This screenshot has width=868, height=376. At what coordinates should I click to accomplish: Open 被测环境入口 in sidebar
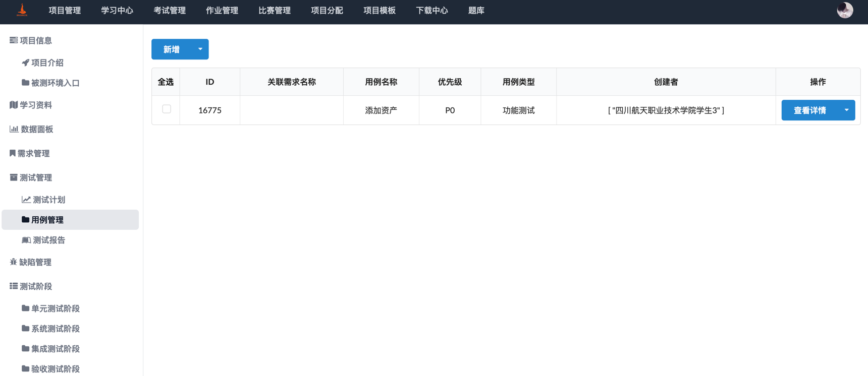pos(56,83)
